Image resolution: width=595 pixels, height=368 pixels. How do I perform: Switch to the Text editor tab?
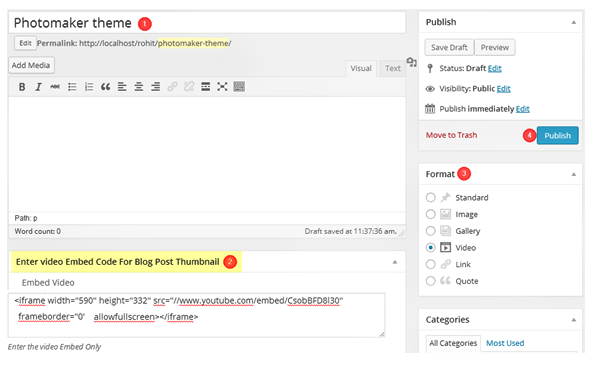393,69
